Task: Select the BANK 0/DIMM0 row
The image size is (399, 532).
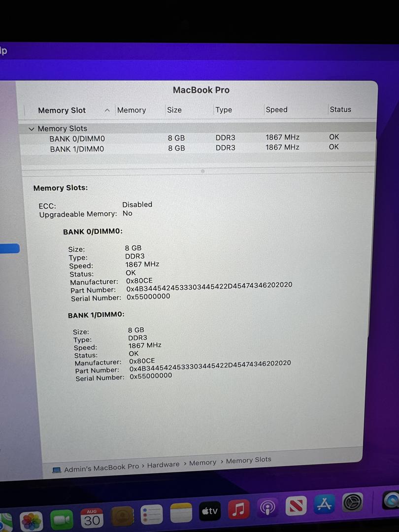Action: point(198,138)
